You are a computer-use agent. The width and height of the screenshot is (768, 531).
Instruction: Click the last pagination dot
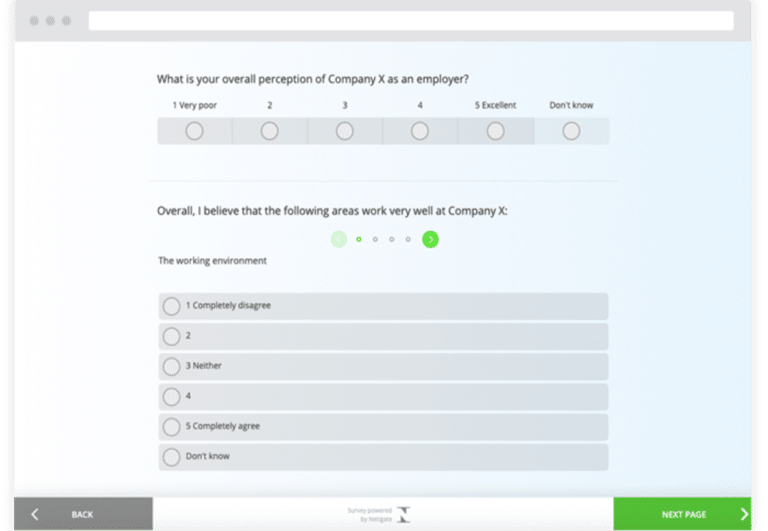point(408,239)
